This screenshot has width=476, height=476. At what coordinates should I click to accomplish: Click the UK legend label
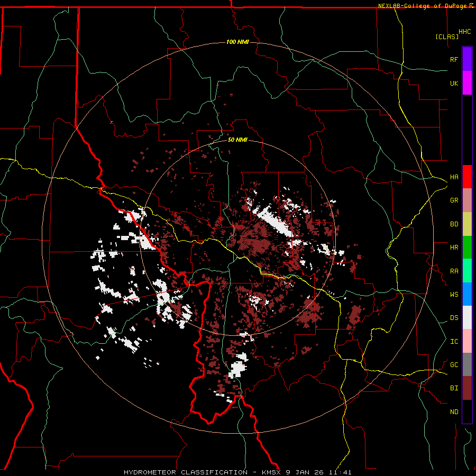[454, 83]
